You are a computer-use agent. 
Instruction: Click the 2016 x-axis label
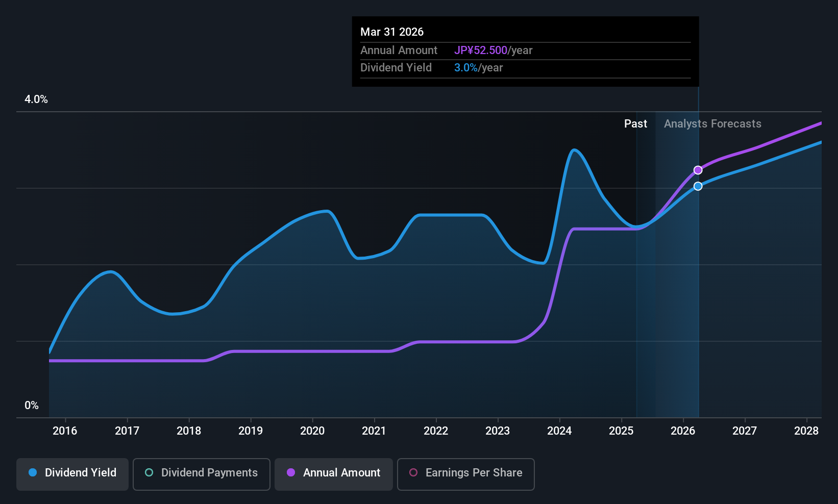point(65,431)
